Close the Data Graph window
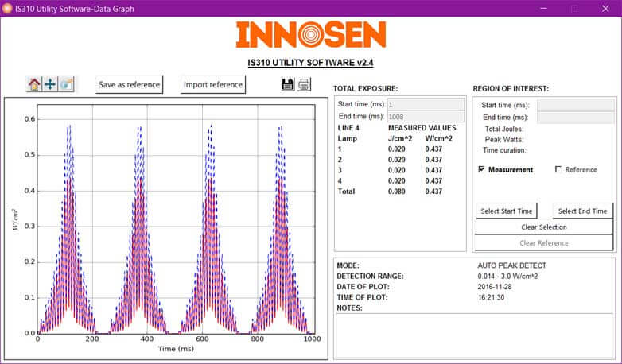 coord(605,8)
